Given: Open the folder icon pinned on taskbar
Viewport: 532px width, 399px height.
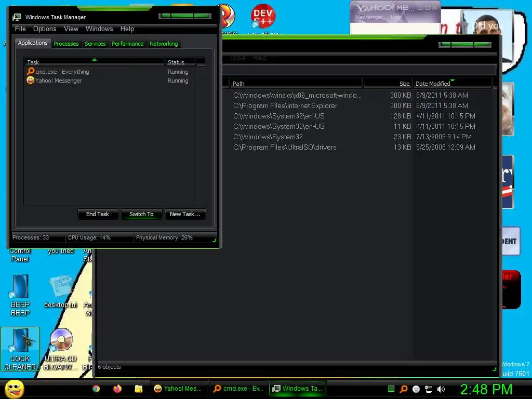Looking at the screenshot, I should tap(138, 389).
